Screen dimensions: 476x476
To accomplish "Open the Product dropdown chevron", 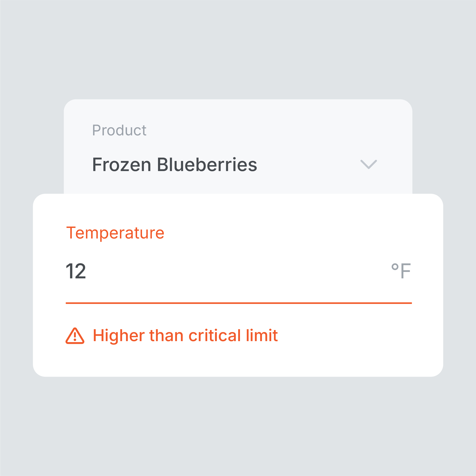I will click(x=369, y=164).
